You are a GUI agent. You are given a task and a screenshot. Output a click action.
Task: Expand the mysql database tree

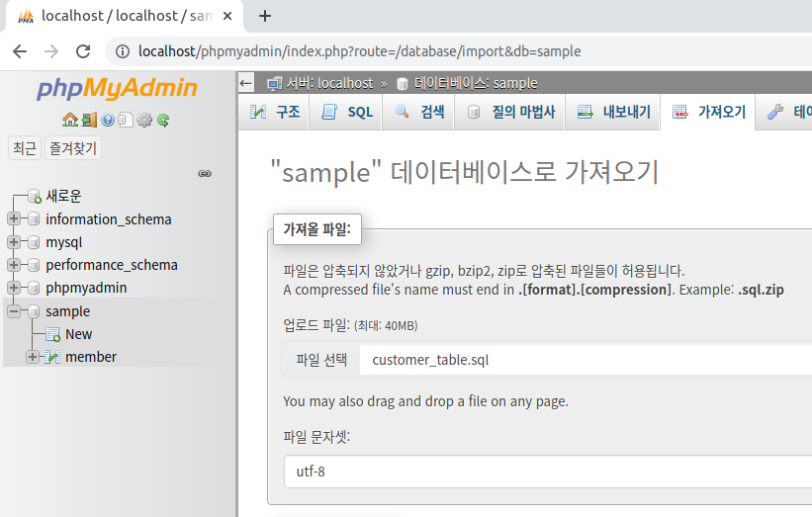(14, 242)
